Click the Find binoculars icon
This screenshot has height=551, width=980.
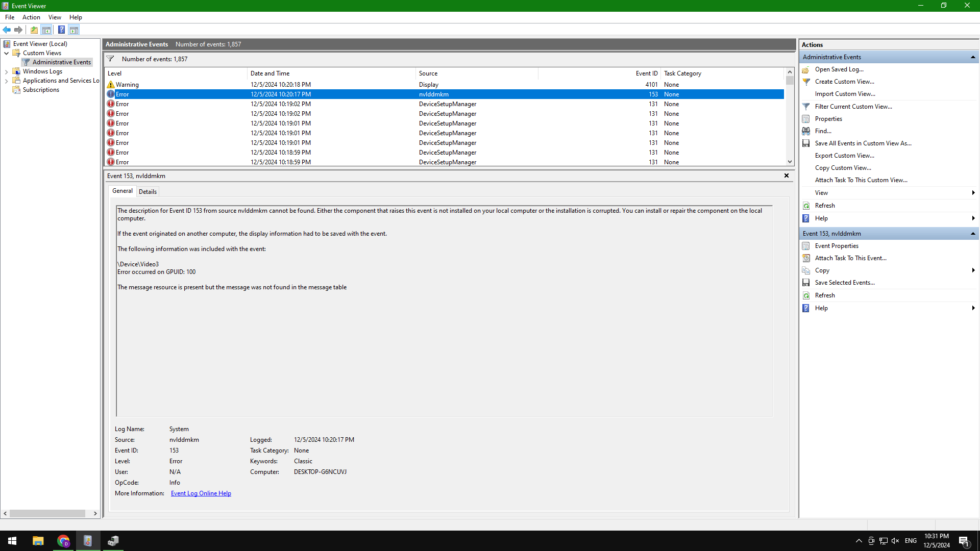[806, 131]
